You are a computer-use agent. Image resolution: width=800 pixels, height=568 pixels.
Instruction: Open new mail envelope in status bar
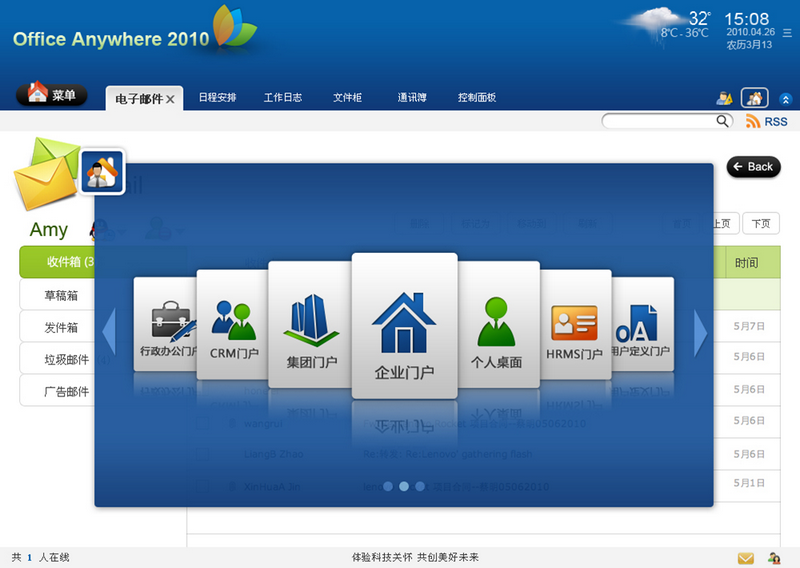pyautogui.click(x=745, y=558)
